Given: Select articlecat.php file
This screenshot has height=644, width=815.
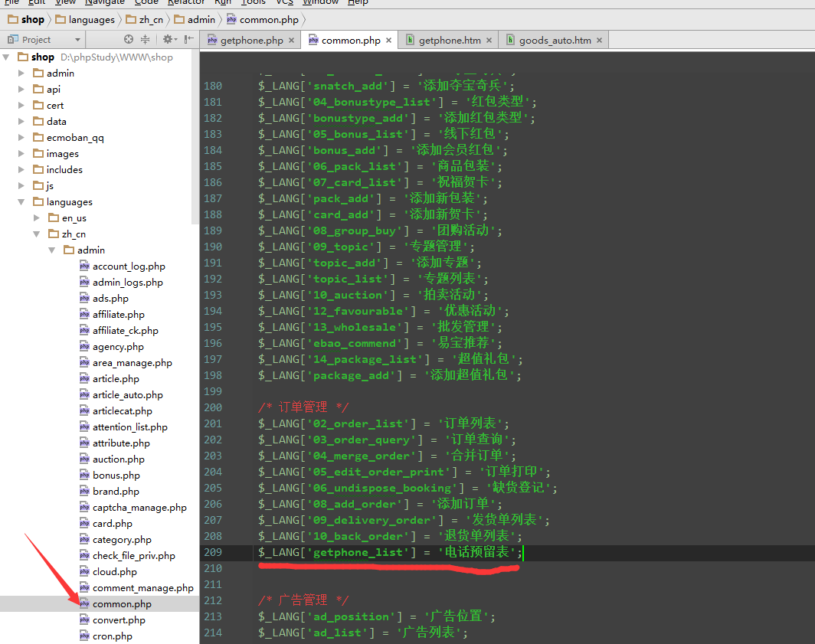Looking at the screenshot, I should [122, 411].
